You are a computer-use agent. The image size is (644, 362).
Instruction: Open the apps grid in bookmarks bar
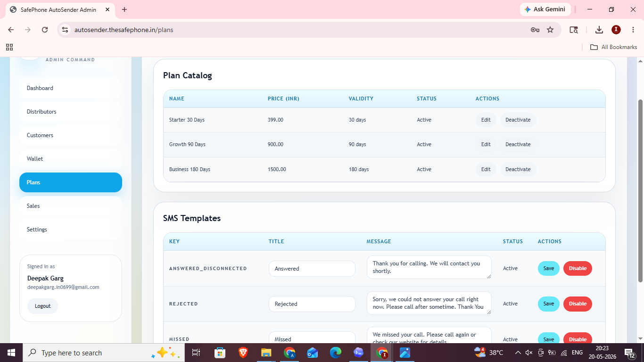click(x=9, y=47)
